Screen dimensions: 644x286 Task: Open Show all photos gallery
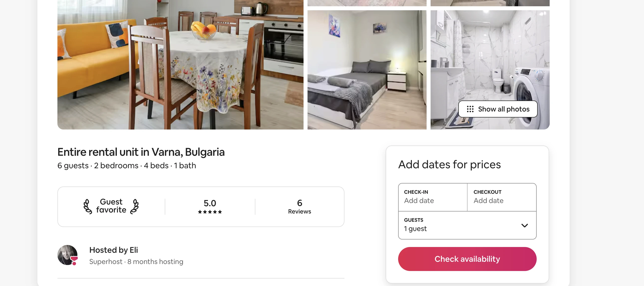click(498, 109)
